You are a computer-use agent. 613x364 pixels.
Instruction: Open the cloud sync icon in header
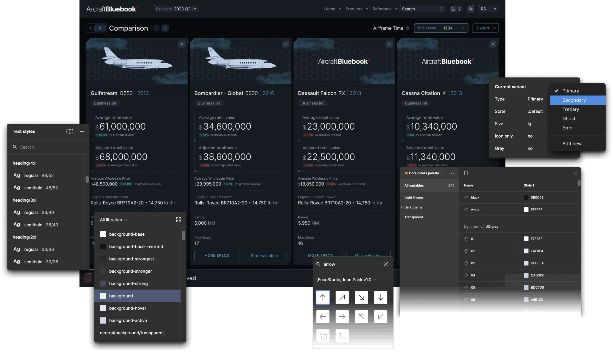(x=470, y=9)
